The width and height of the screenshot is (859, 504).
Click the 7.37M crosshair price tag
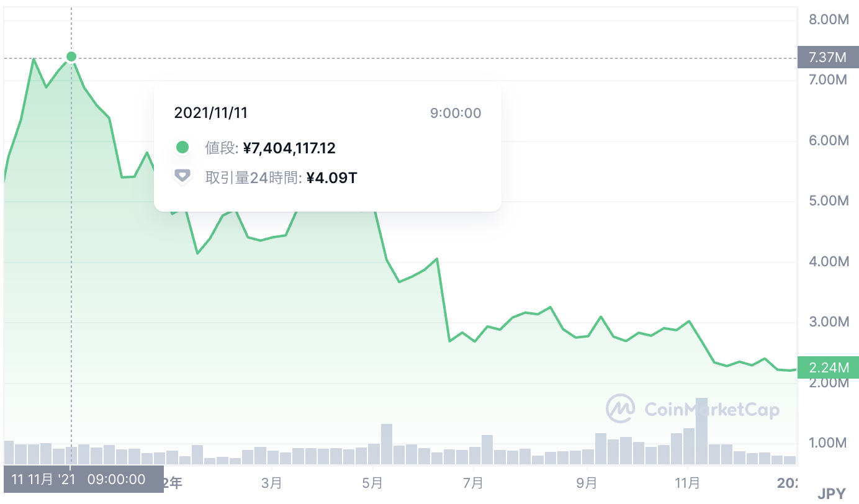click(x=827, y=58)
